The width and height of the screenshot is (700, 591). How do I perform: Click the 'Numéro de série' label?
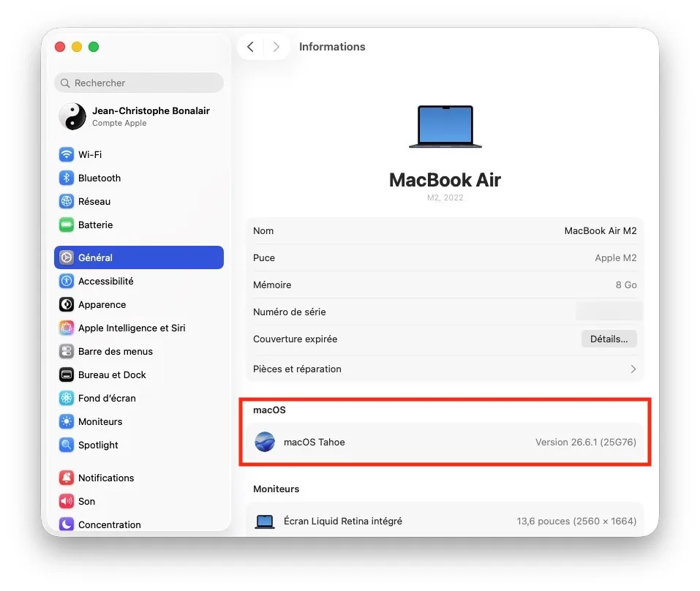(x=289, y=312)
